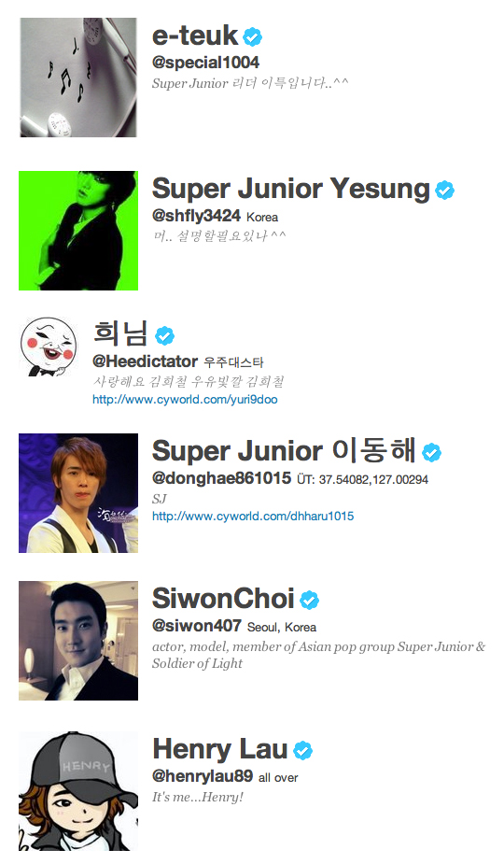Viewport: 504px width, 864px height.
Task: Open Yesung's green background profile picture
Action: 78,231
